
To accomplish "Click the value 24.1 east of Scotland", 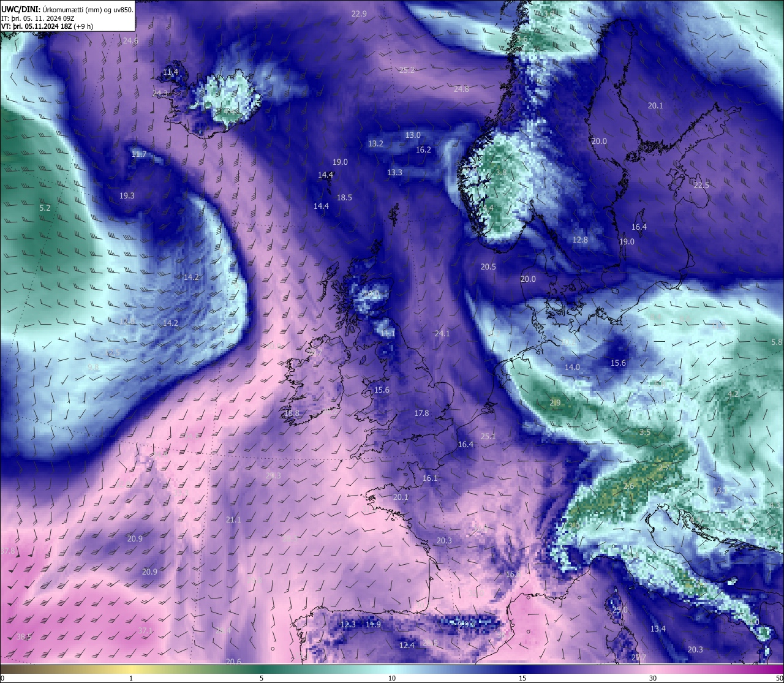I will click(442, 333).
